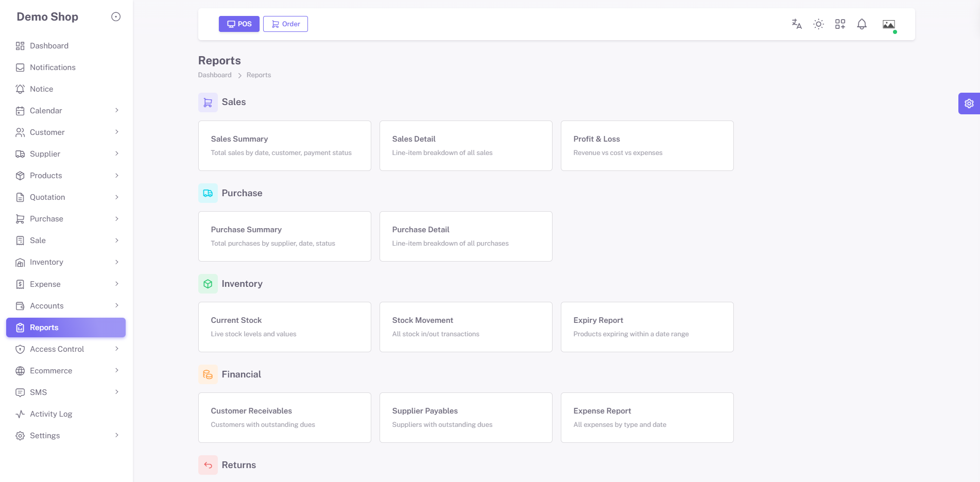Image resolution: width=980 pixels, height=482 pixels.
Task: Open the floating settings gear panel
Action: pyautogui.click(x=969, y=104)
